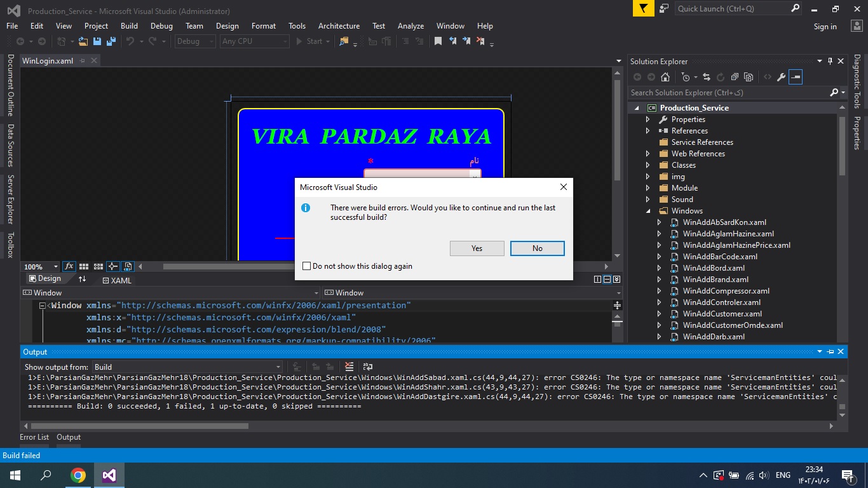Open the File menu
The height and width of the screenshot is (488, 868).
click(x=12, y=26)
